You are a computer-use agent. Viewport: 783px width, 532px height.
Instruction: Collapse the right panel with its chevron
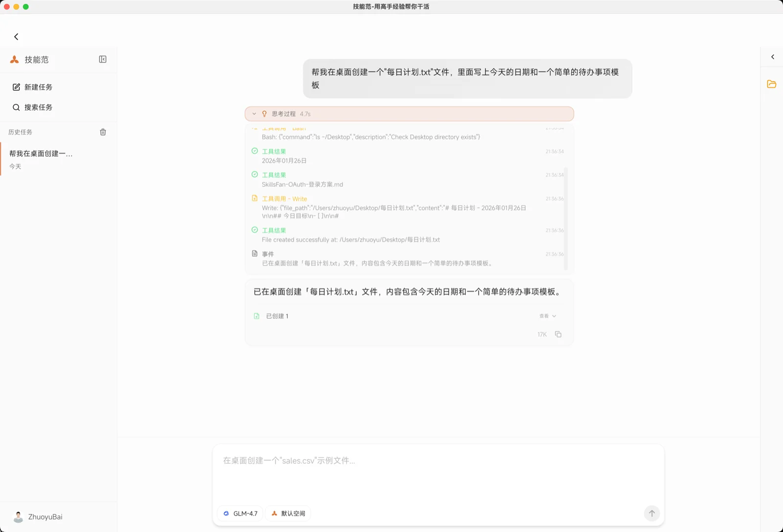(x=772, y=57)
